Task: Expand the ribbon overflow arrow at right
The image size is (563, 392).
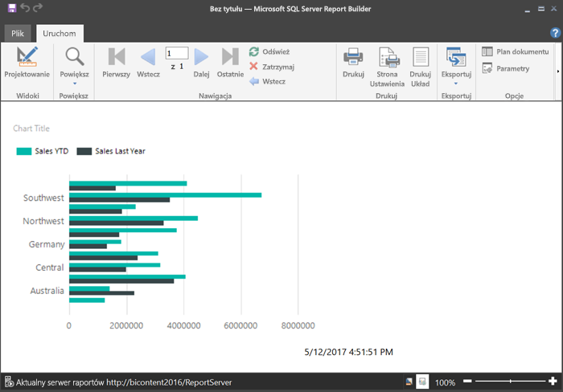Action: pos(558,71)
